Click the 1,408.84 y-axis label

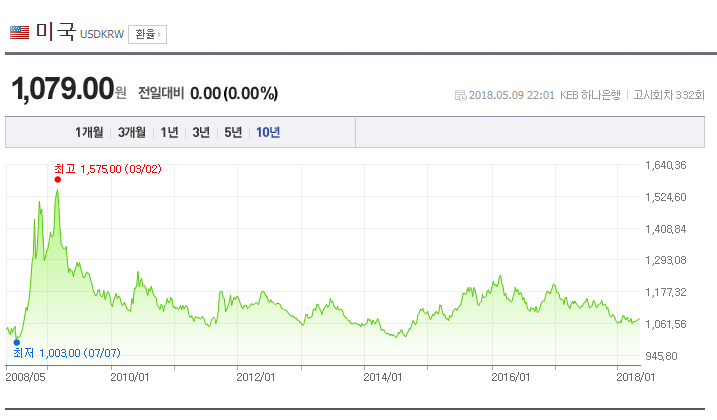(666, 229)
